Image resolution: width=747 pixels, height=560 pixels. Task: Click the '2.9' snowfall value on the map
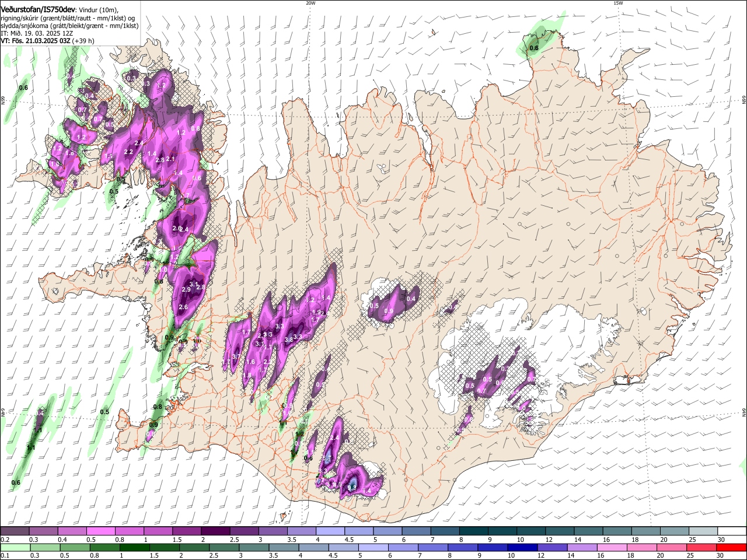(186, 290)
